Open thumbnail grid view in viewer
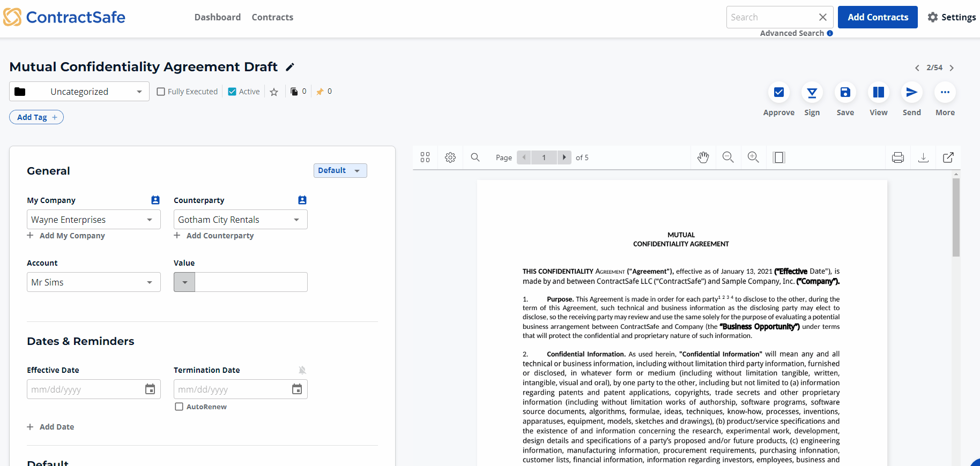The width and height of the screenshot is (980, 466). pos(425,157)
